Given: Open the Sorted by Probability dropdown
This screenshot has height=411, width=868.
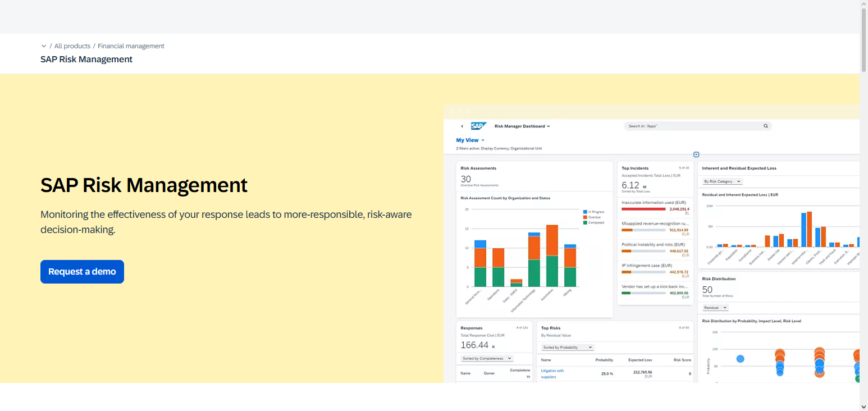Looking at the screenshot, I should 567,347.
